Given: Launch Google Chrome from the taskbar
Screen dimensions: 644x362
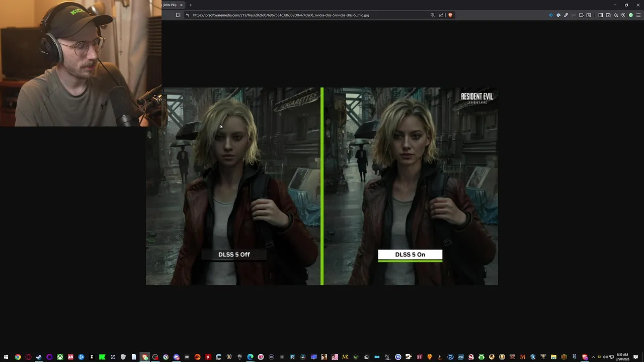Looking at the screenshot, I should coord(18,357).
